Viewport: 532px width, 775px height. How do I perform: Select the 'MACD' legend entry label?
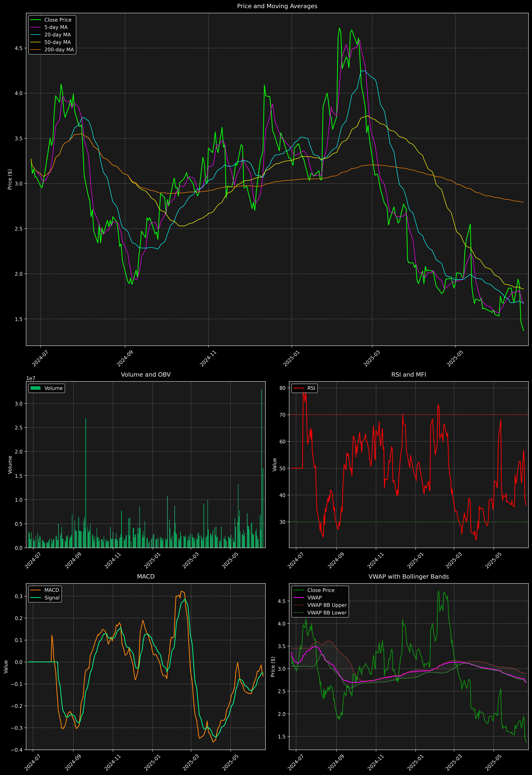tap(52, 590)
